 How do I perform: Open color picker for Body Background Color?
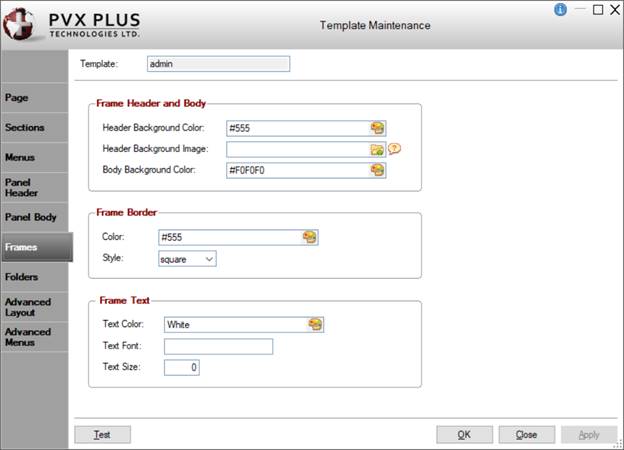tap(377, 170)
